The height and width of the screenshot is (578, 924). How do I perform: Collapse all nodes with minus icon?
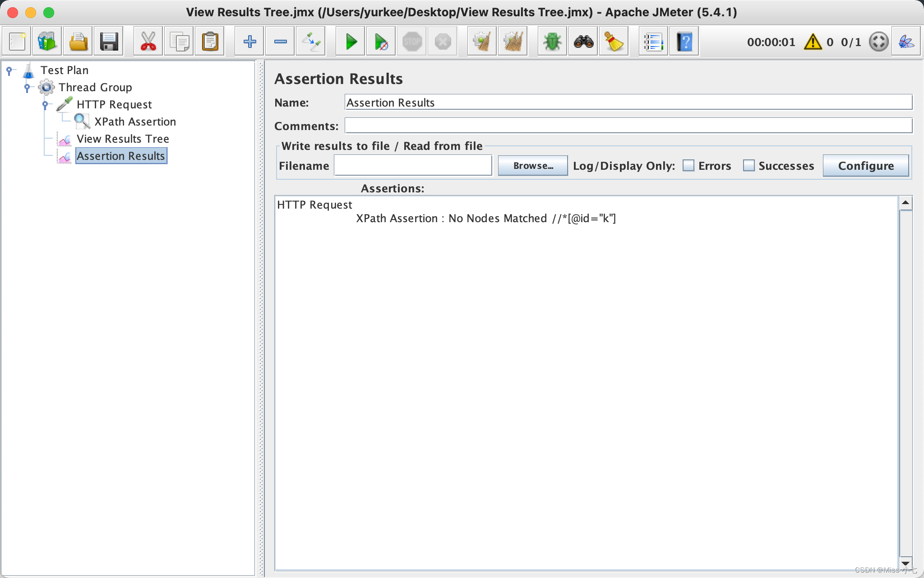280,42
